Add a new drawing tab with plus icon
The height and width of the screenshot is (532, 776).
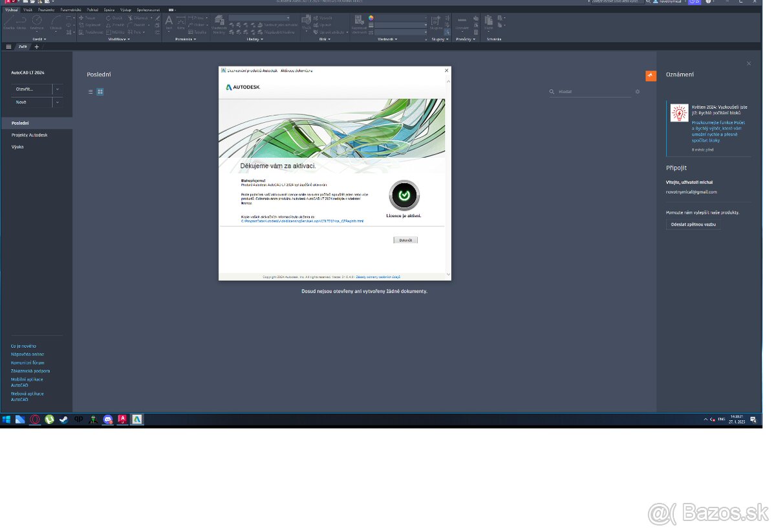(37, 47)
